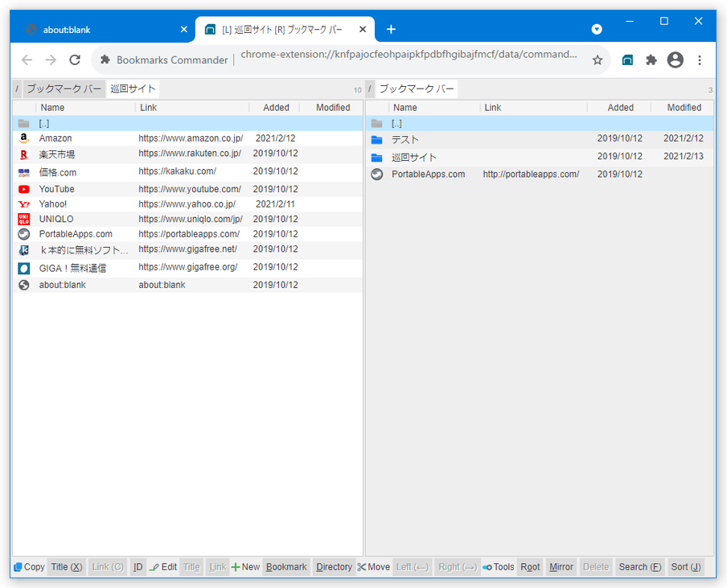Screen dimensions: 727x588
Task: Open the Chrome three-dot menu
Action: point(700,60)
